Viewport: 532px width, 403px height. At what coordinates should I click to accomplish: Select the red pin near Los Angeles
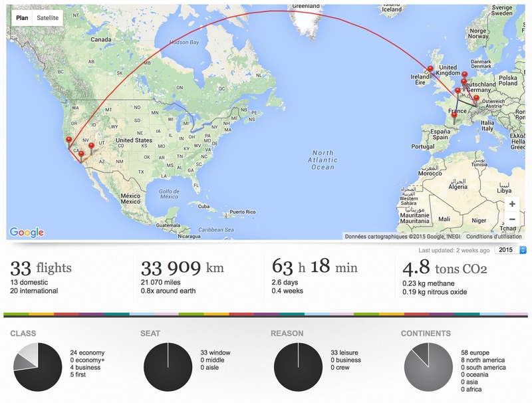(x=81, y=157)
